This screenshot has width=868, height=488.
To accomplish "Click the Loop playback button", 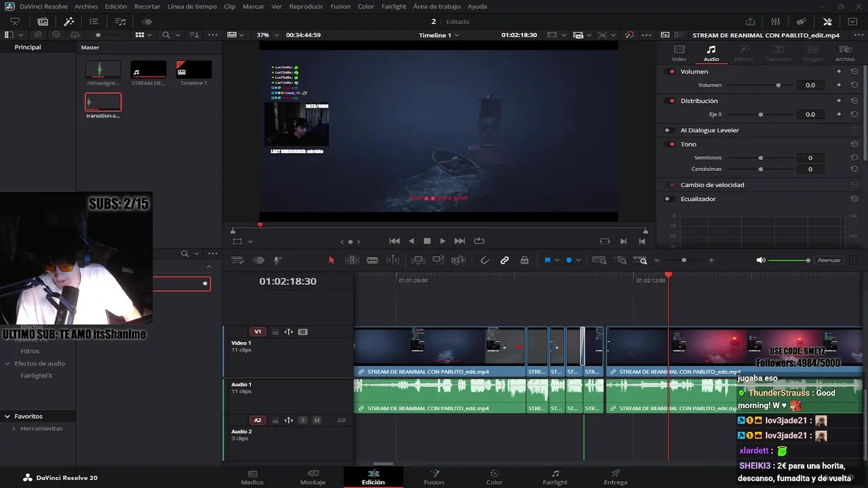I will [x=479, y=241].
